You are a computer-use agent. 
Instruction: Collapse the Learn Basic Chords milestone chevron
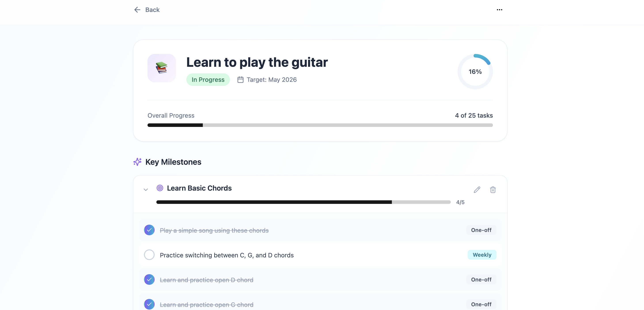click(146, 190)
